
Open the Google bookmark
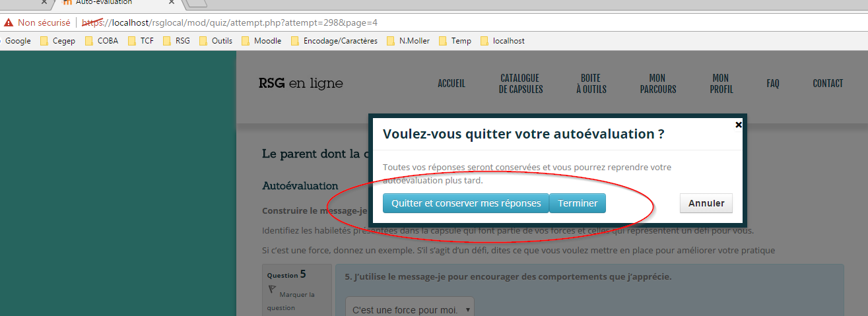click(x=17, y=41)
